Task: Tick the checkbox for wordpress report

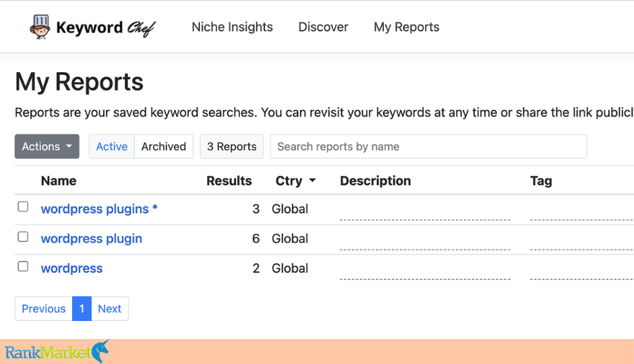Action: point(23,267)
